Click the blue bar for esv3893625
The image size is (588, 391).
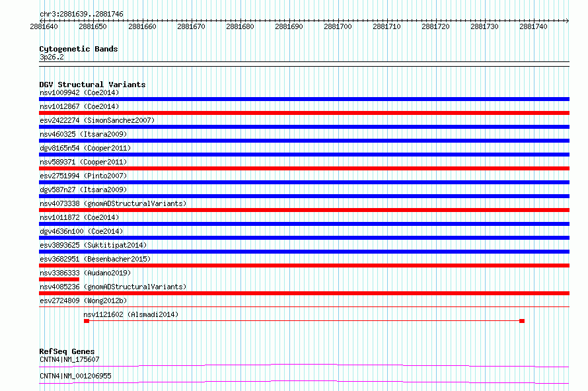coord(304,252)
